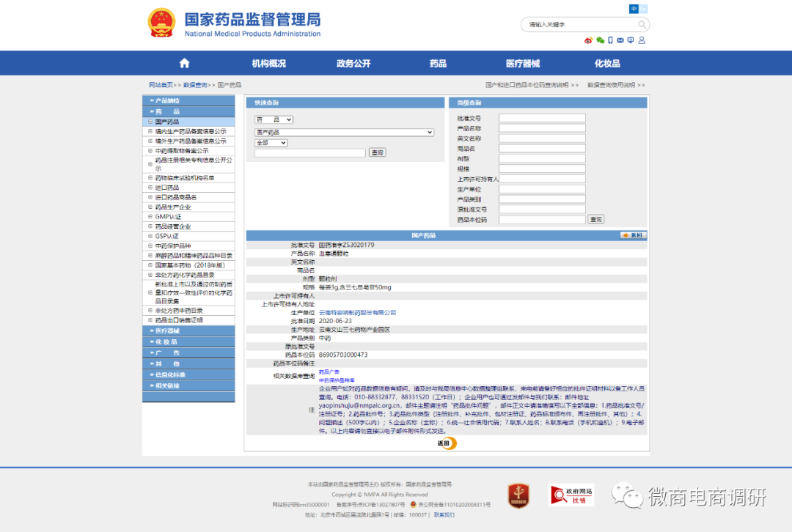Select 药品经营企业 in the sidebar

(173, 226)
